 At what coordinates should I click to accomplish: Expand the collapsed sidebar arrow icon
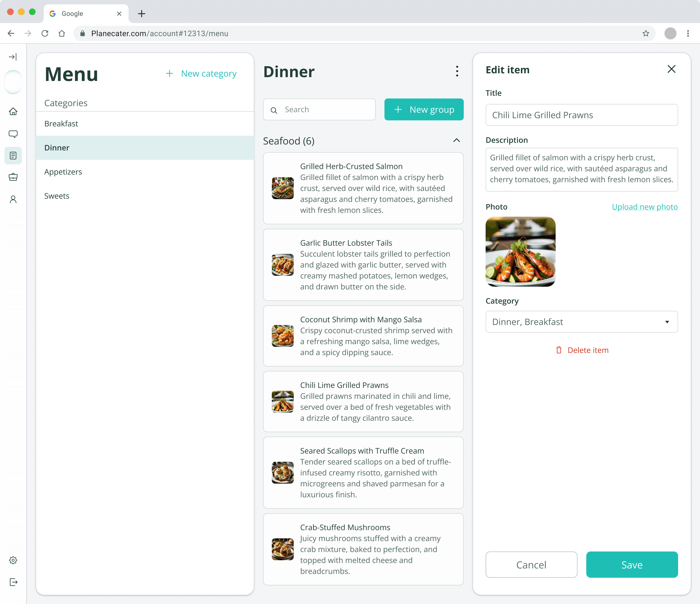[13, 57]
